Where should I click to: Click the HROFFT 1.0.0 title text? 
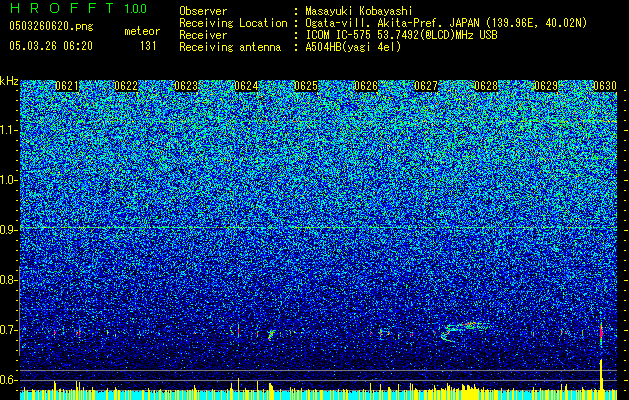(79, 8)
